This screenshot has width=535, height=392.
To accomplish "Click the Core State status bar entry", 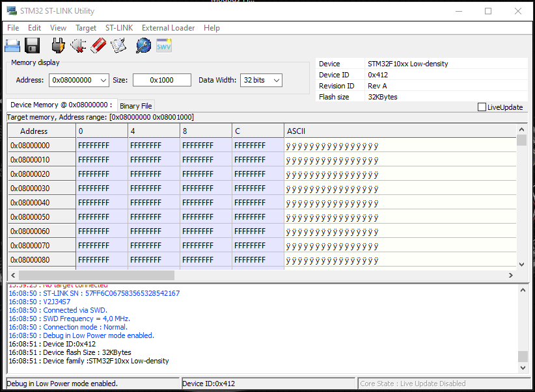I will coord(444,384).
